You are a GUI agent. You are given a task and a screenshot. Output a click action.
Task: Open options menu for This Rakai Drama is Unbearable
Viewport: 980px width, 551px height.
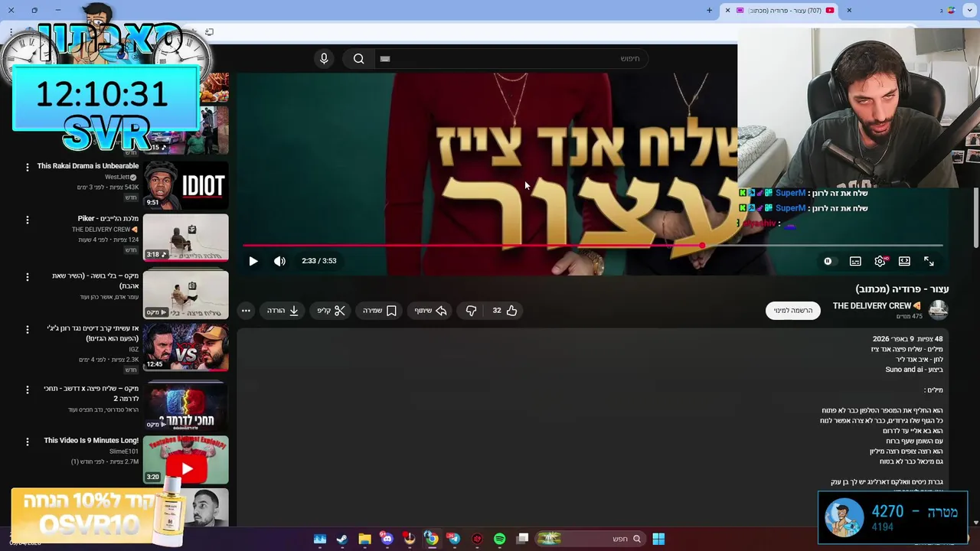28,167
